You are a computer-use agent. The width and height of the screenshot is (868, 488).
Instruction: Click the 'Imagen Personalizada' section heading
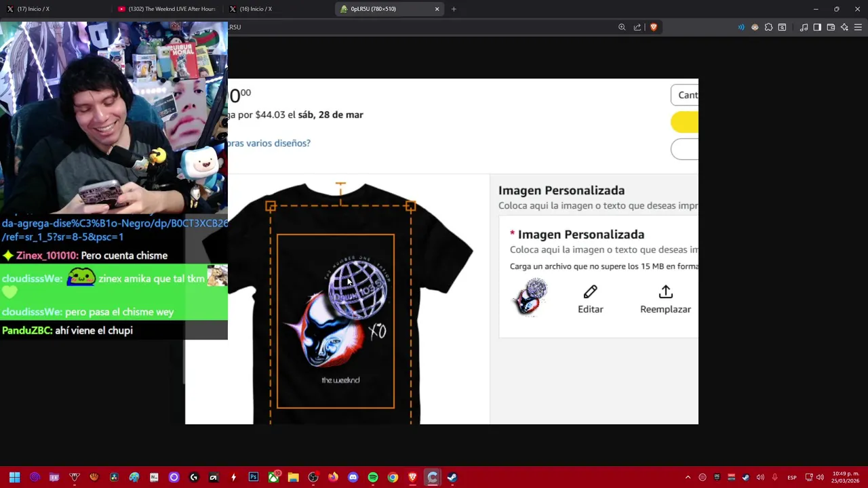(561, 190)
